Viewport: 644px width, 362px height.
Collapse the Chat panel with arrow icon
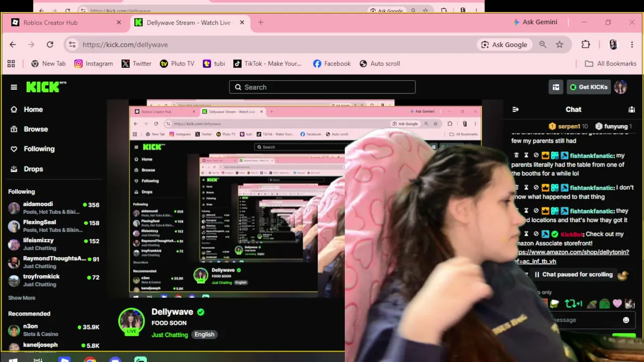pos(515,109)
